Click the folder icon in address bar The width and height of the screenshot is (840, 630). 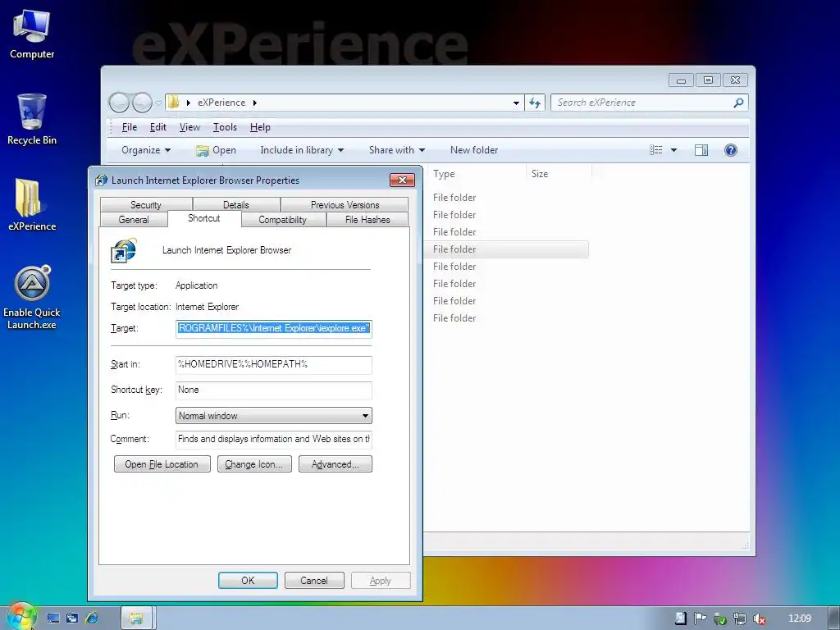pyautogui.click(x=174, y=102)
